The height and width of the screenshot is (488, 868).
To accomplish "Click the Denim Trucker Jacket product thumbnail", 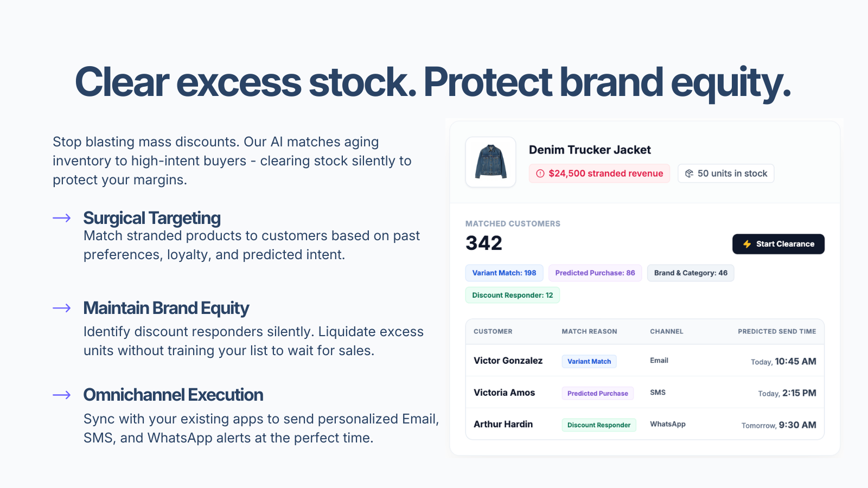I will tap(490, 162).
